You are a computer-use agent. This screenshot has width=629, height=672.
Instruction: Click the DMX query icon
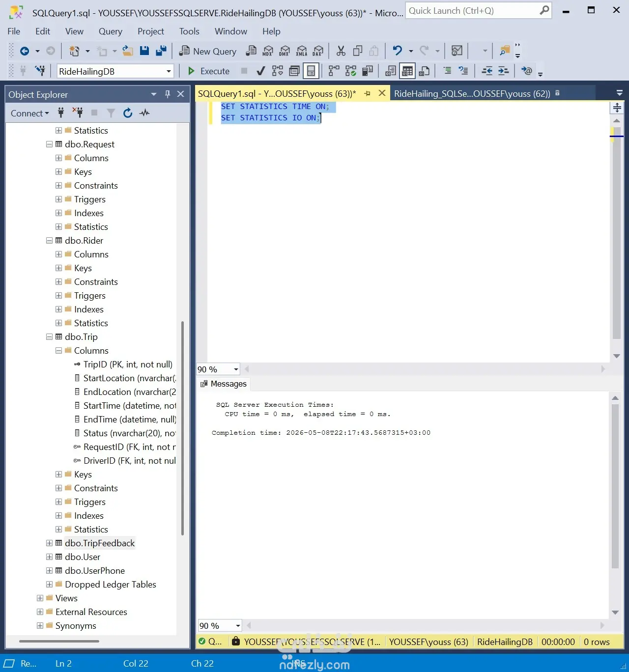285,51
